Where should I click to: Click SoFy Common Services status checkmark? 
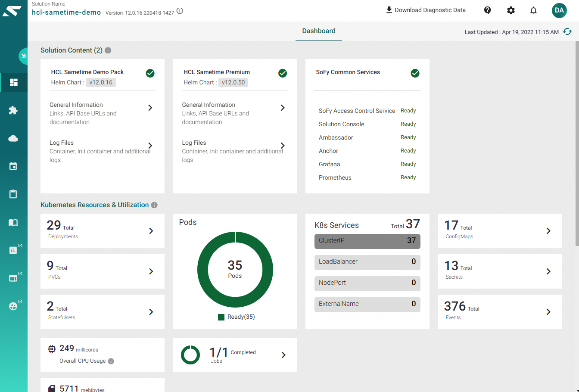click(415, 73)
